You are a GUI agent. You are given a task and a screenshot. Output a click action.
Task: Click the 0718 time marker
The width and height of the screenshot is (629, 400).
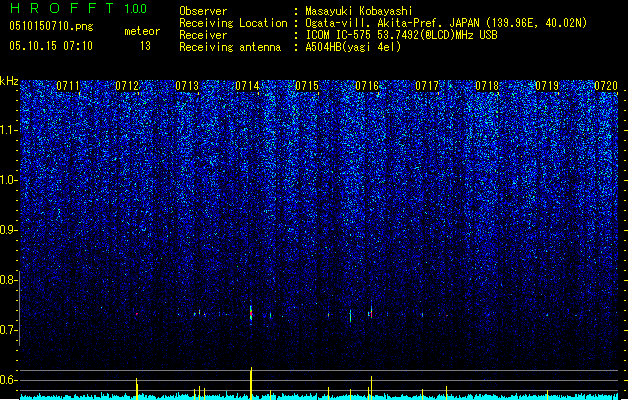tap(487, 86)
